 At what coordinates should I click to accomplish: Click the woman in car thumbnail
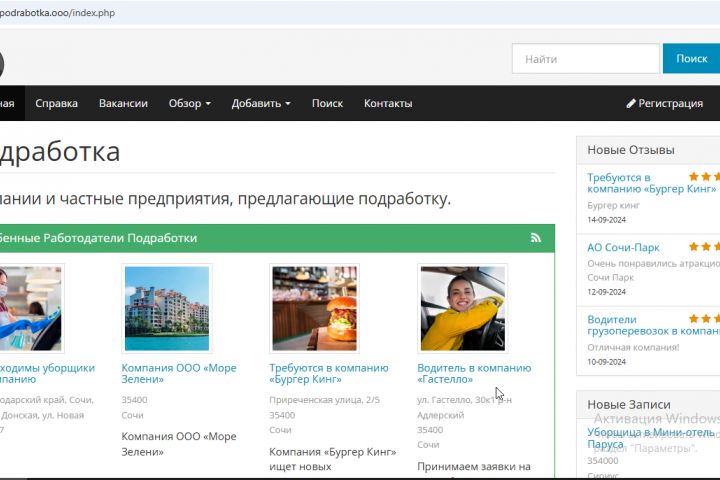click(463, 308)
